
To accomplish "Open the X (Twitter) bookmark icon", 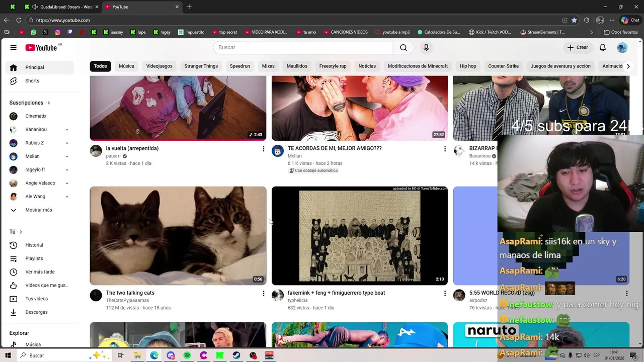I will click(45, 32).
